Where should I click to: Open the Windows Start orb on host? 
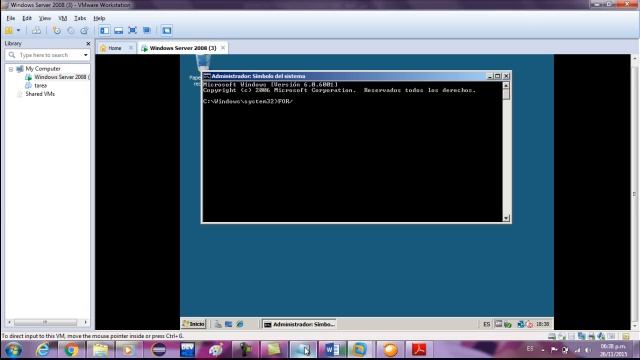(x=13, y=350)
